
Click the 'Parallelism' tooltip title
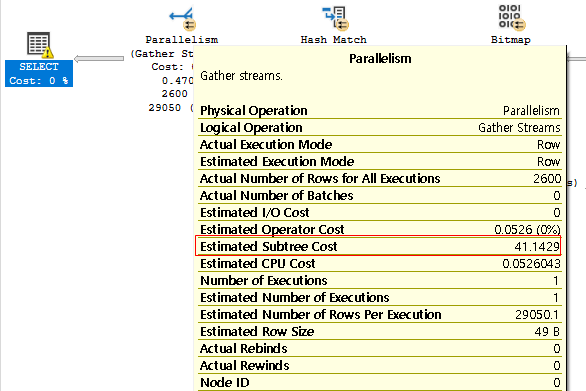point(380,59)
